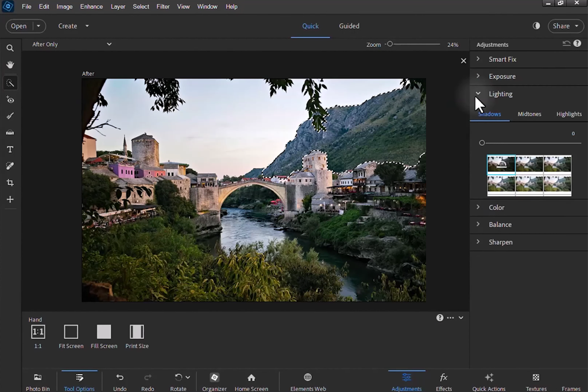
Task: Click the Shadows value 0 field
Action: pos(573,133)
